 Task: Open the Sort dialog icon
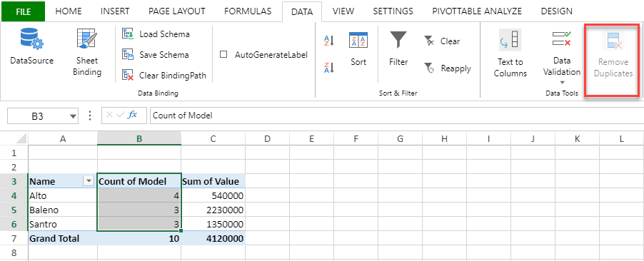tap(358, 40)
